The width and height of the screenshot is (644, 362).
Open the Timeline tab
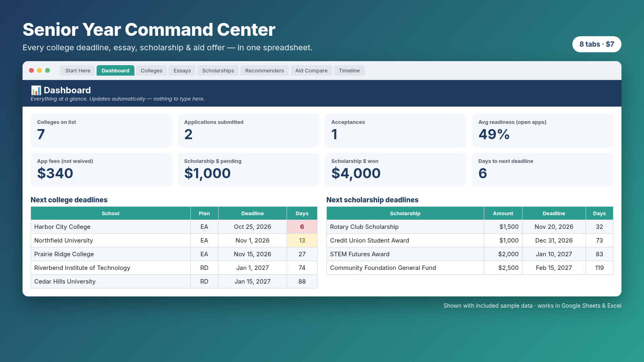coord(349,70)
